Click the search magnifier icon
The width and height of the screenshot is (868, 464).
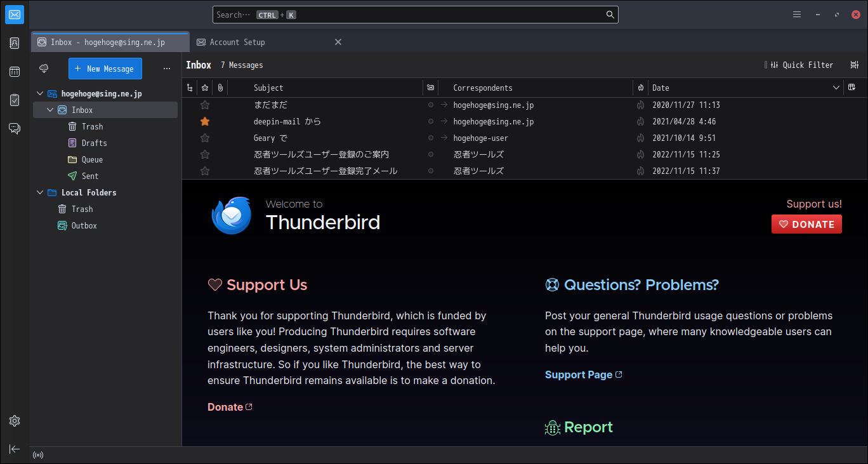click(x=610, y=15)
